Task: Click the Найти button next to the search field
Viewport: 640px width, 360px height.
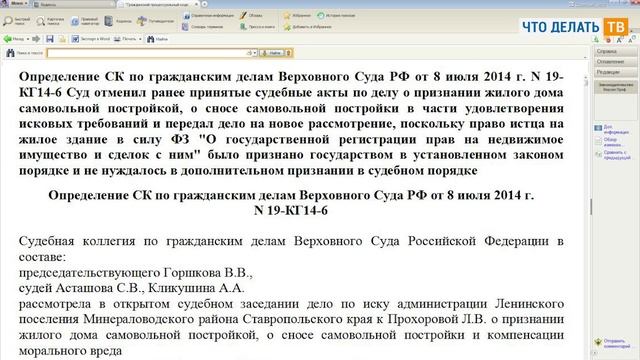Action: pos(271,53)
